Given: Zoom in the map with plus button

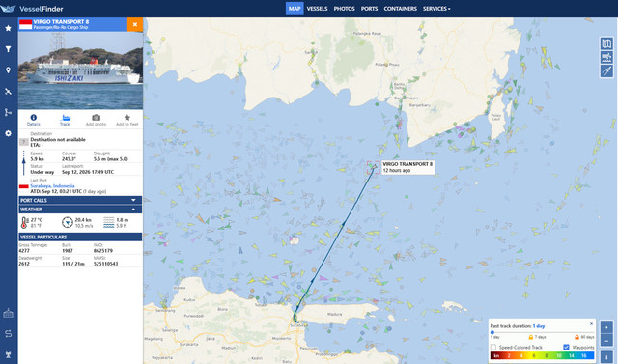Looking at the screenshot, I should click(x=606, y=327).
